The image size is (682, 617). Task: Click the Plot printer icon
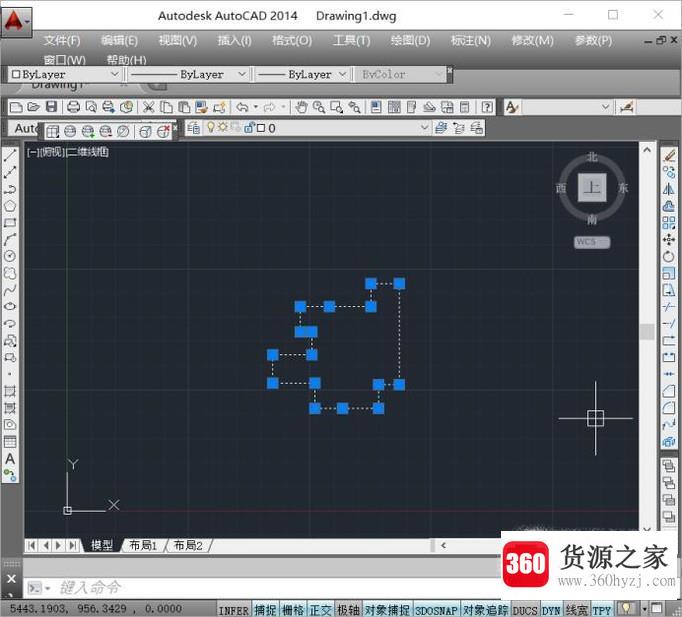73,107
